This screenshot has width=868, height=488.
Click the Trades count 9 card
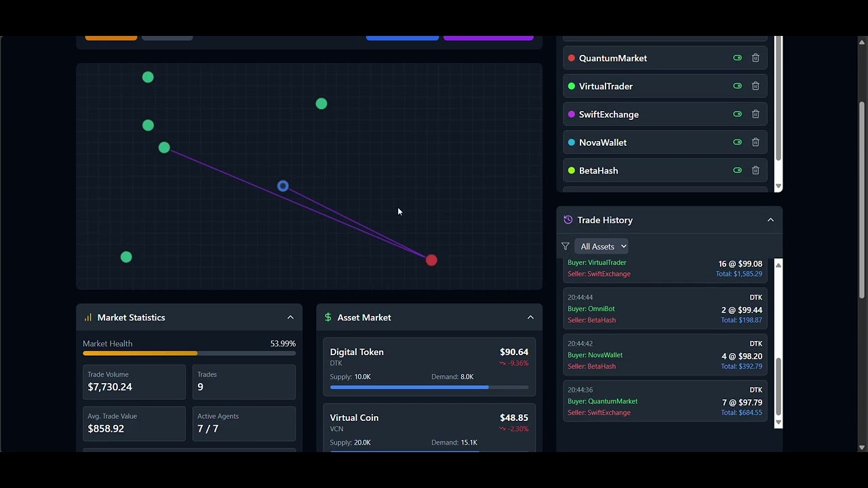(x=244, y=382)
